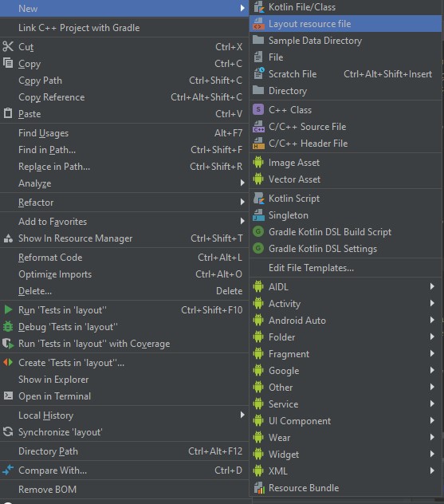The width and height of the screenshot is (444, 504).
Task: Click the green Run tests triangle icon
Action: click(x=8, y=310)
